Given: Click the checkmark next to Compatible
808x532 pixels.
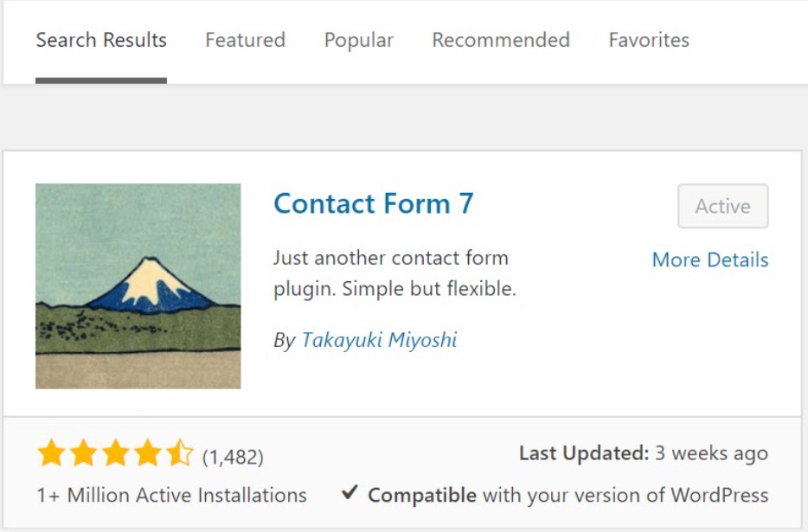Looking at the screenshot, I should 349,494.
